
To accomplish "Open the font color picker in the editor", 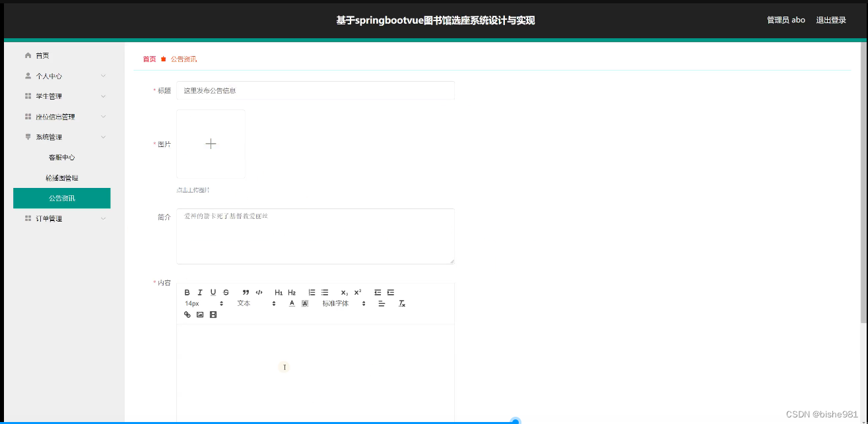I will pyautogui.click(x=291, y=303).
